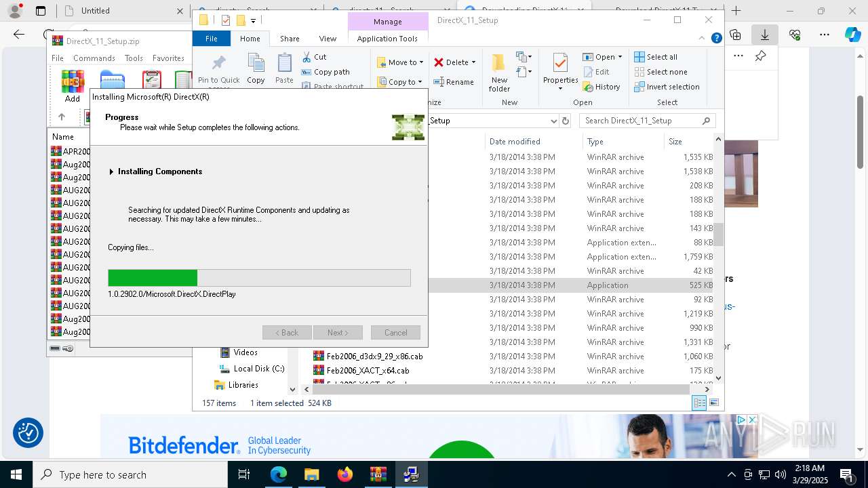Screen dimensions: 868x488
Task: Click cookie consent badge icon on webpage
Action: (28, 433)
